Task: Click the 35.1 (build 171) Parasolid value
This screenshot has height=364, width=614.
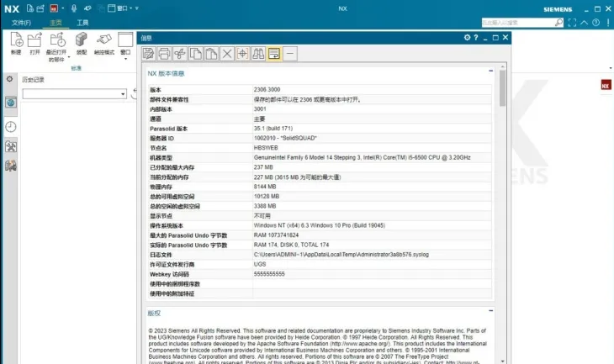Action: [273, 129]
